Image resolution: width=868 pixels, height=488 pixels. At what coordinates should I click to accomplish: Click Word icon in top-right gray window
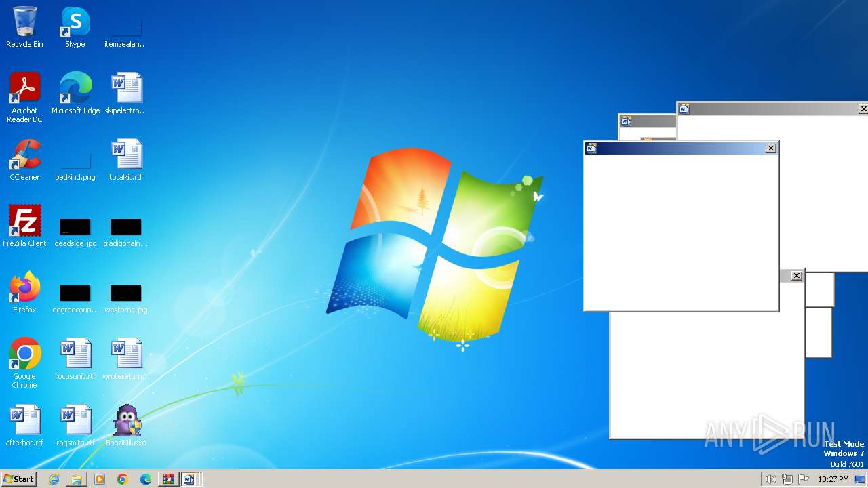point(684,109)
